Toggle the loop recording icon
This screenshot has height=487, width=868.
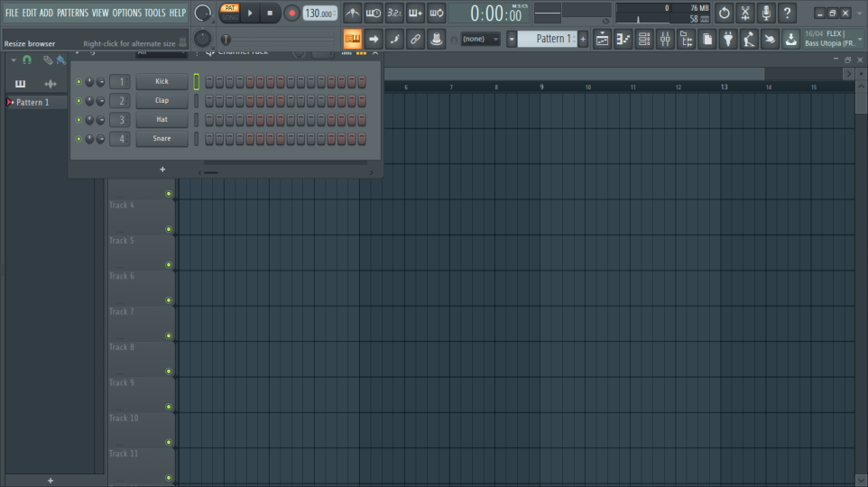tap(436, 13)
